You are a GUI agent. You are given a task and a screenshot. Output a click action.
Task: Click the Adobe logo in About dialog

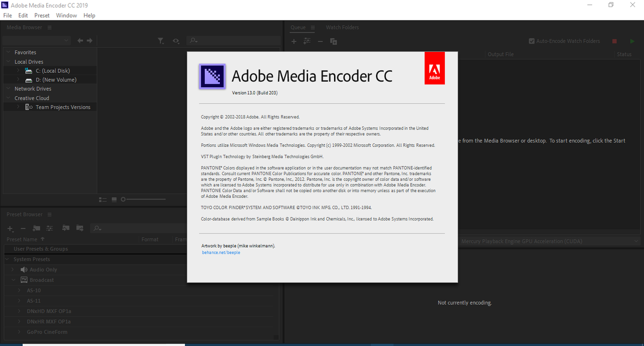[435, 68]
